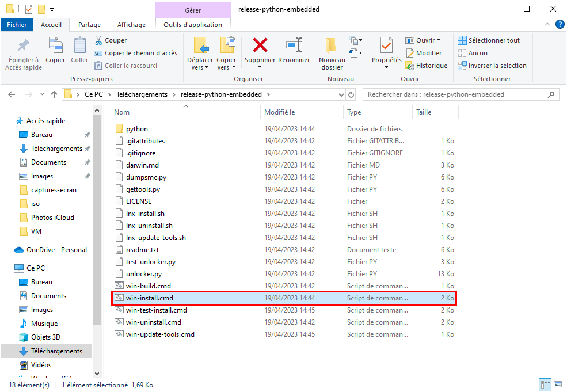Viewport: 567px width, 392px height.
Task: Click Inverser la sélection
Action: (x=492, y=66)
